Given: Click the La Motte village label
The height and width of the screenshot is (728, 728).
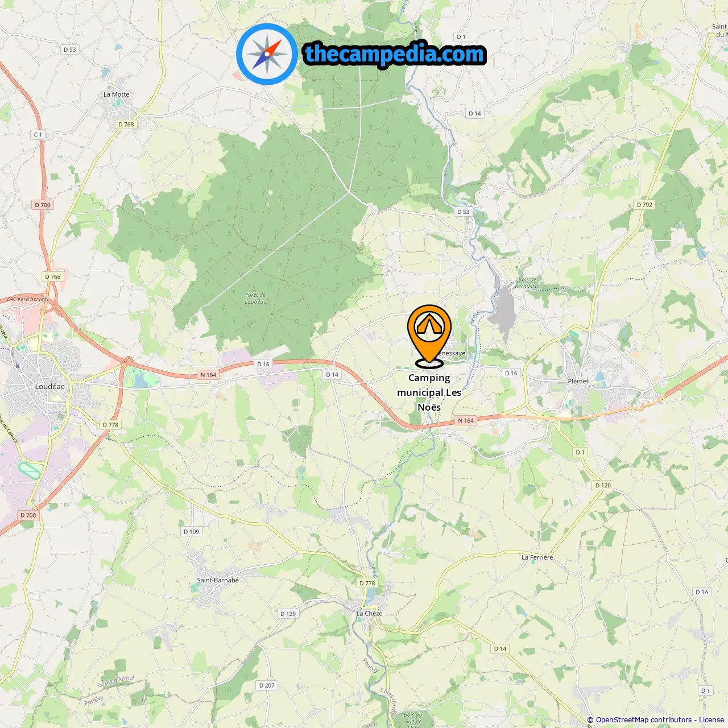Looking at the screenshot, I should (x=117, y=94).
